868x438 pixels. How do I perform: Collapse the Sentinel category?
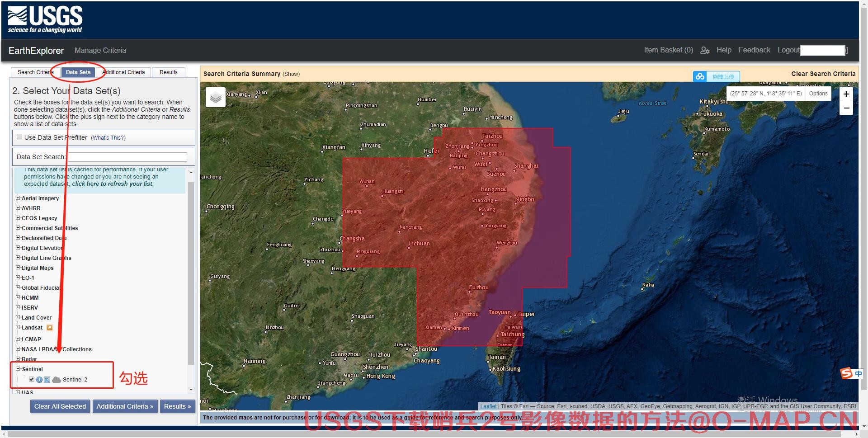[x=18, y=369]
